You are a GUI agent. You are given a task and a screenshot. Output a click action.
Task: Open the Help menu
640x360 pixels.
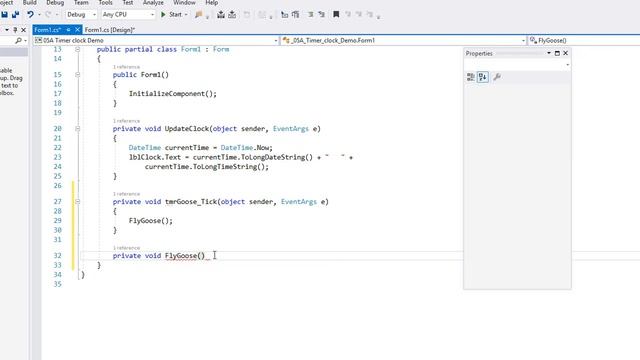211,2
